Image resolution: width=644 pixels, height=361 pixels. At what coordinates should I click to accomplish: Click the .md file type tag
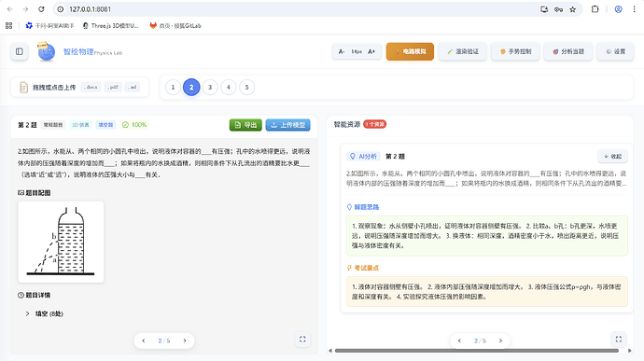[x=133, y=87]
